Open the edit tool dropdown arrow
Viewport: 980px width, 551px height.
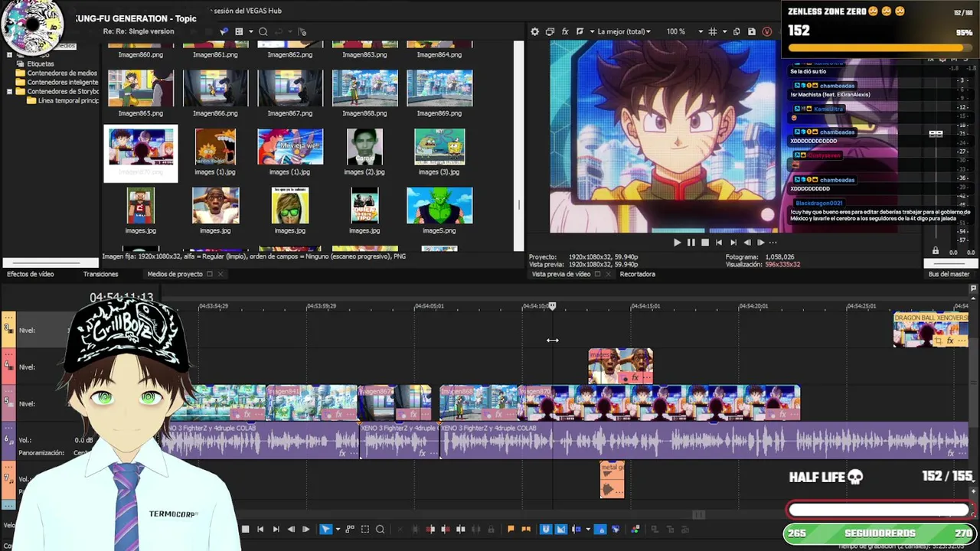[338, 529]
